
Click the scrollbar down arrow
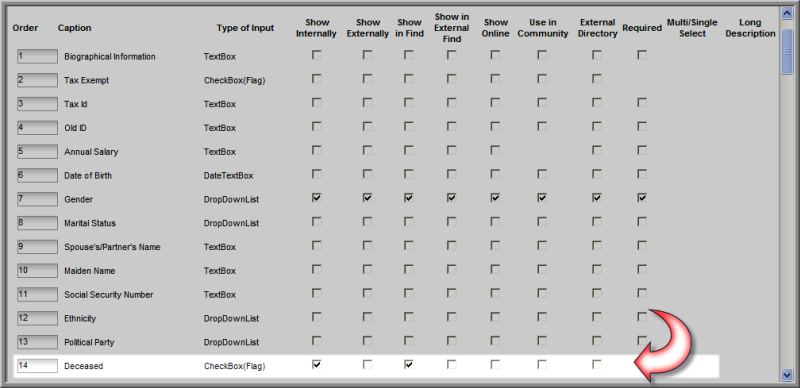tap(786, 375)
